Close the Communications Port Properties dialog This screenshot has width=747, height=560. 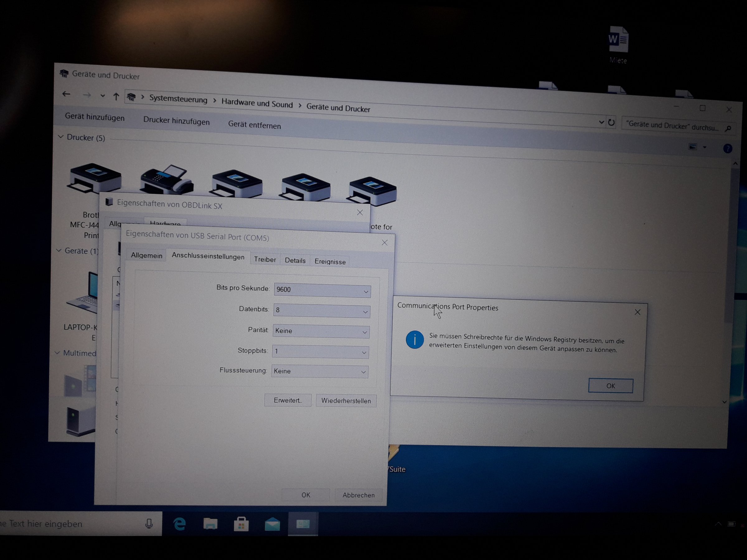point(637,312)
